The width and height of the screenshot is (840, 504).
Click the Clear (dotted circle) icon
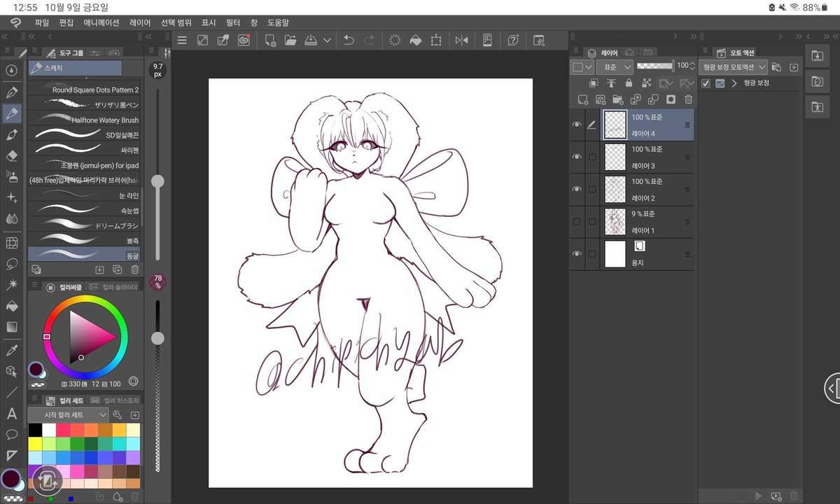coord(394,41)
